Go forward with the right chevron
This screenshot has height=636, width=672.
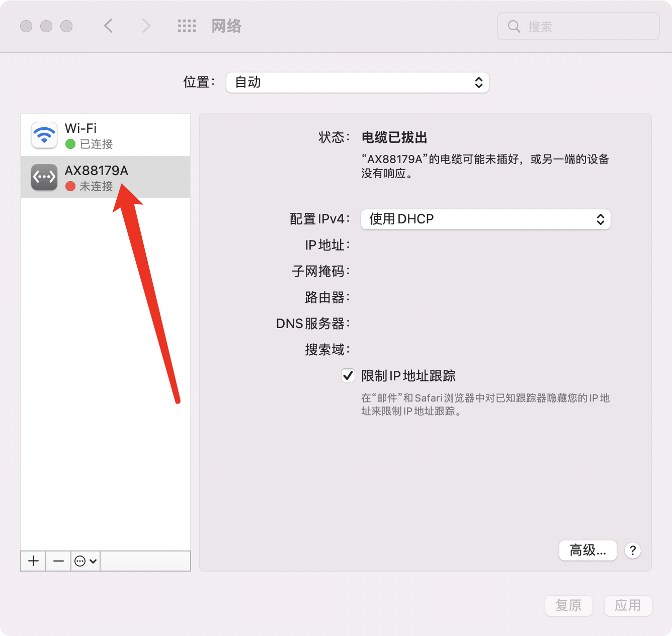point(146,26)
